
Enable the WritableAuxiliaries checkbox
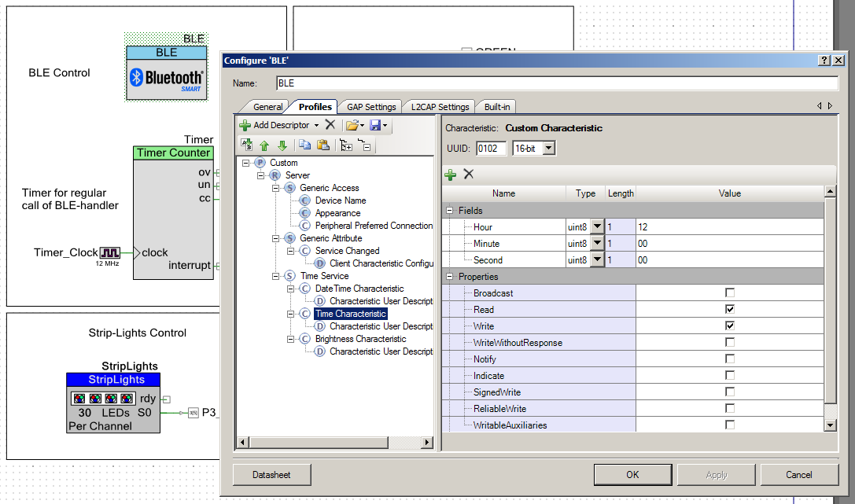730,425
